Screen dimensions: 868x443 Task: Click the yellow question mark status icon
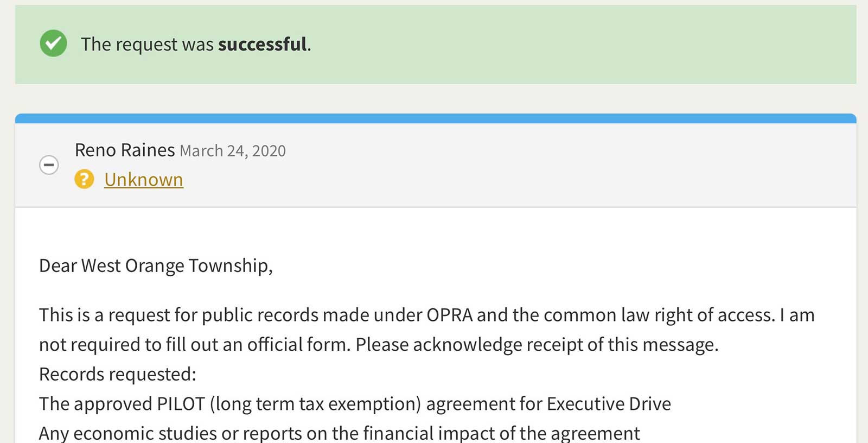84,179
